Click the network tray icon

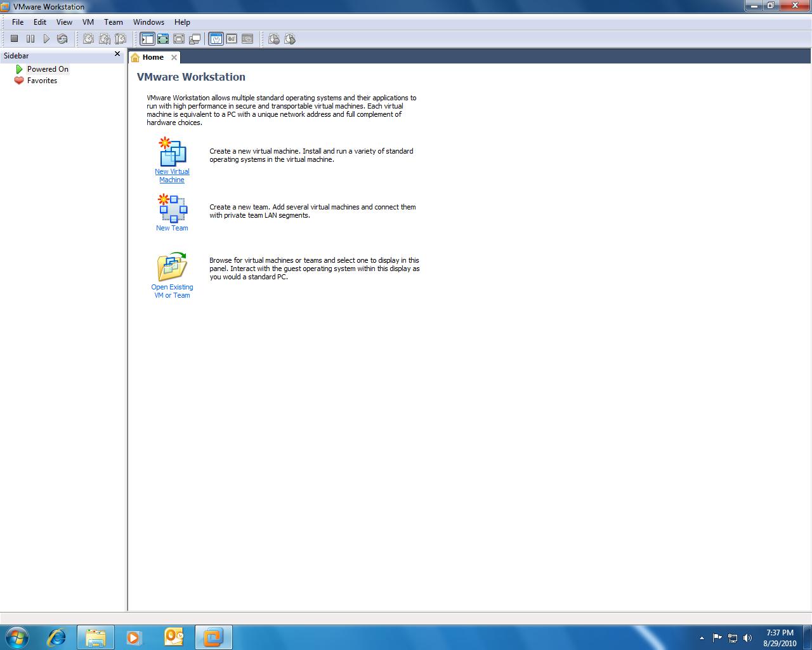[x=733, y=638]
